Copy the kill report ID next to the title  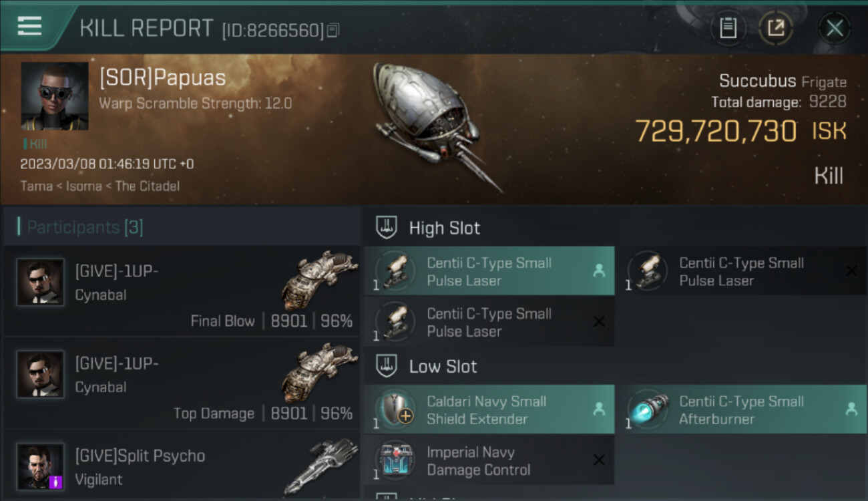pyautogui.click(x=333, y=30)
